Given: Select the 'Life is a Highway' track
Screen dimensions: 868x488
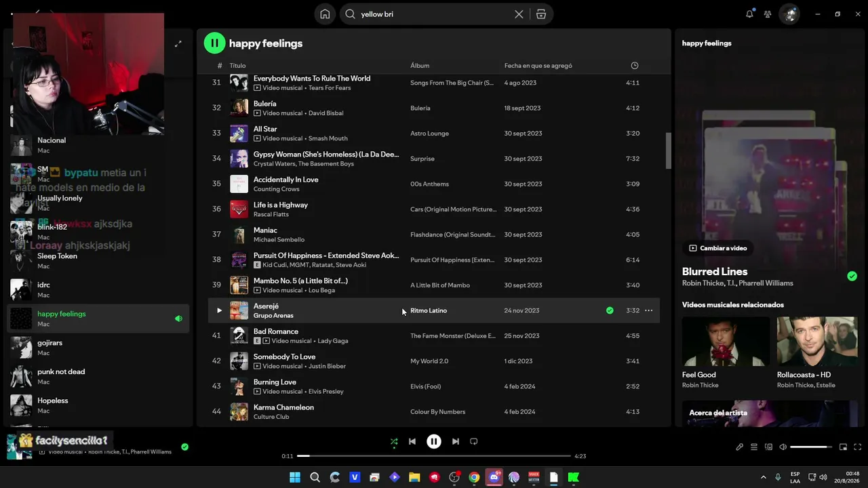Looking at the screenshot, I should pos(281,205).
